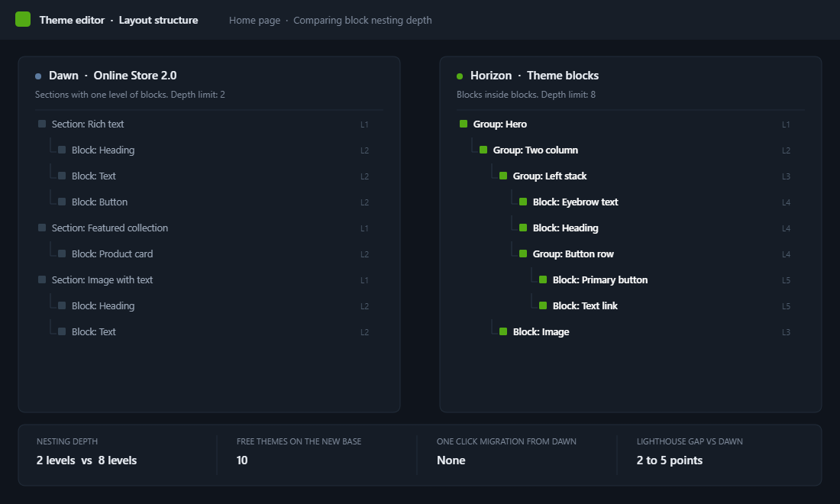Viewport: 840px width, 504px height.
Task: Select the Section: Image with text row
Action: tap(209, 280)
